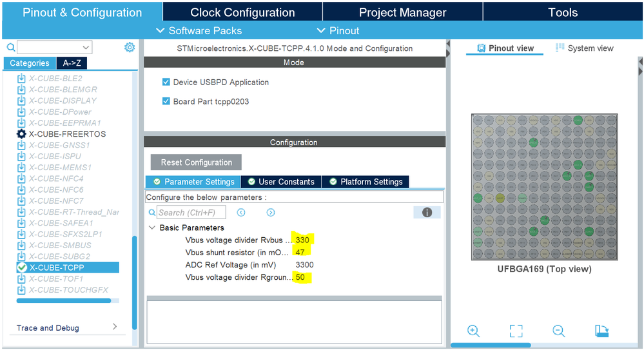Click the export pinout icon at bottom right

(x=601, y=331)
